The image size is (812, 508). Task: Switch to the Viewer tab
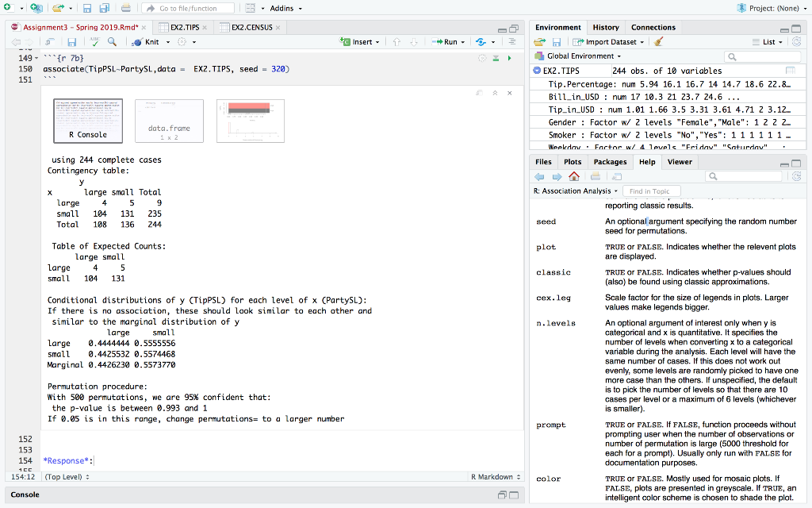(x=680, y=162)
